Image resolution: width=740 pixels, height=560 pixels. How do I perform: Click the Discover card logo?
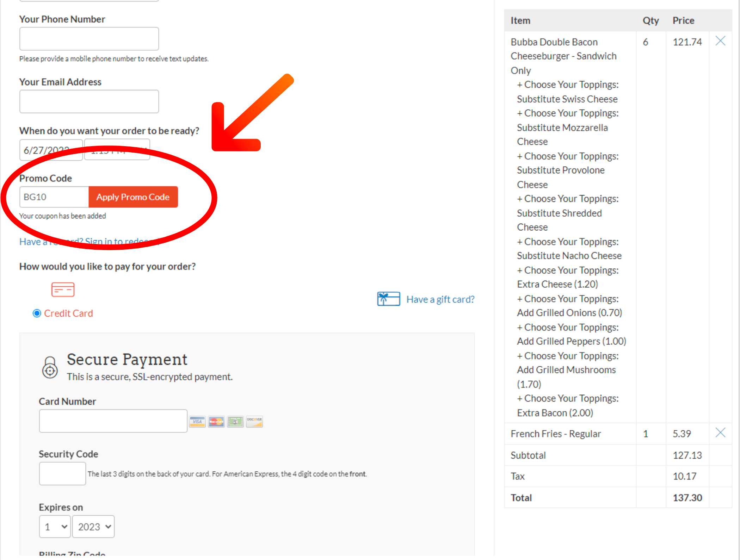tap(254, 421)
